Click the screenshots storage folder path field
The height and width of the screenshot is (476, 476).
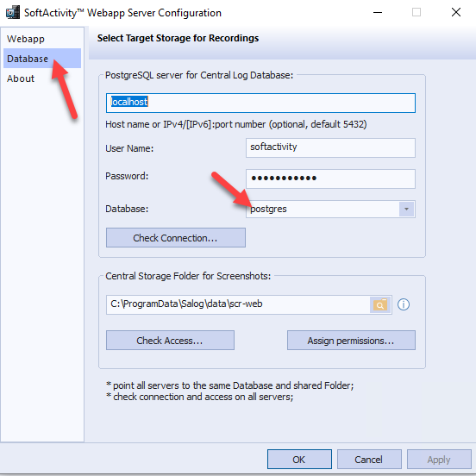[238, 304]
